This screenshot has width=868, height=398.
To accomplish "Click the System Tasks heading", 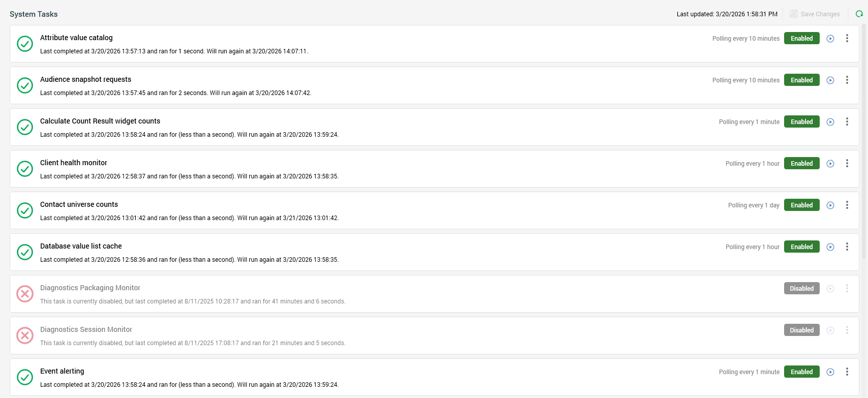I will (34, 14).
